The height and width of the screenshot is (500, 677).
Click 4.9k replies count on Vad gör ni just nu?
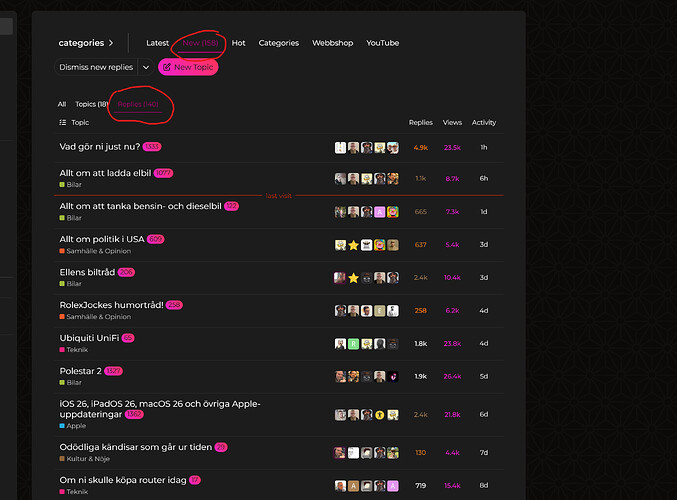[x=421, y=148]
